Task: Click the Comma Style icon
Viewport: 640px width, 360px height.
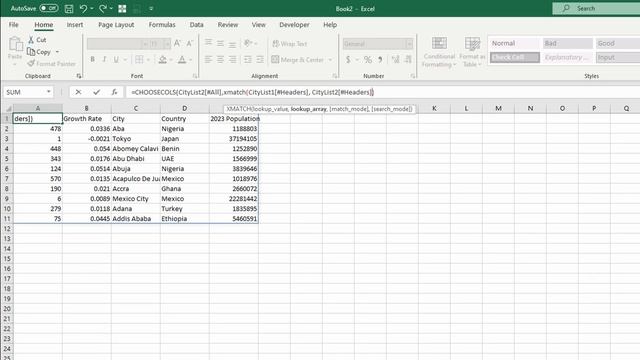Action: click(380, 60)
